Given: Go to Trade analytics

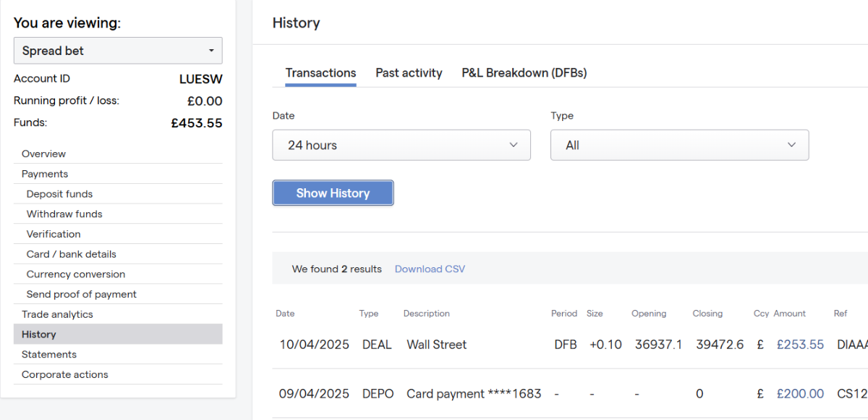Looking at the screenshot, I should 57,314.
